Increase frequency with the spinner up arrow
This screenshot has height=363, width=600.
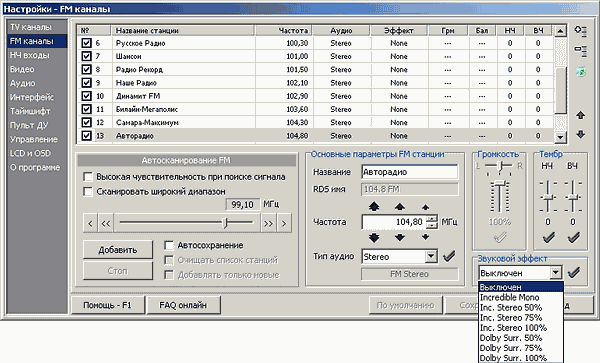[432, 218]
